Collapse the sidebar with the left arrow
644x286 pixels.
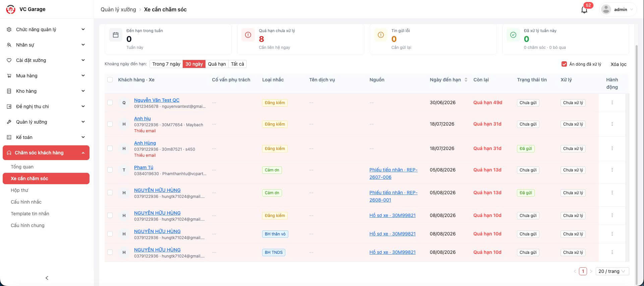pyautogui.click(x=47, y=278)
